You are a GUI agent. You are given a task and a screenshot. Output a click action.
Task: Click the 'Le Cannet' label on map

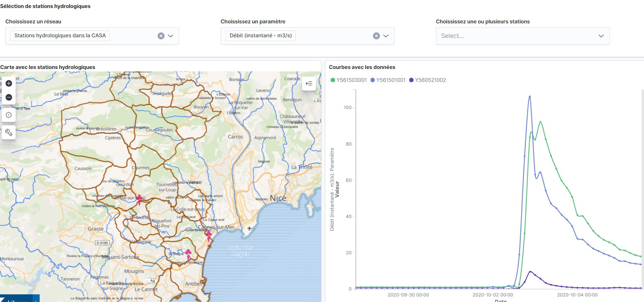[146, 289]
